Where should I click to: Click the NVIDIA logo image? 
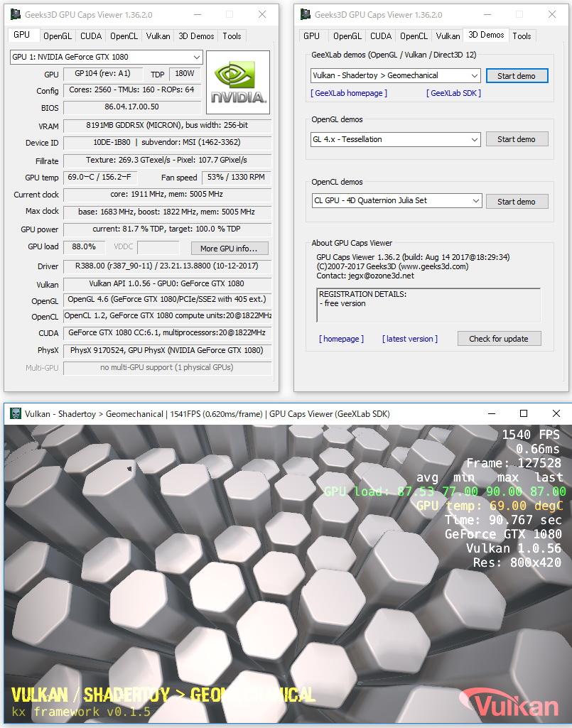tap(238, 82)
